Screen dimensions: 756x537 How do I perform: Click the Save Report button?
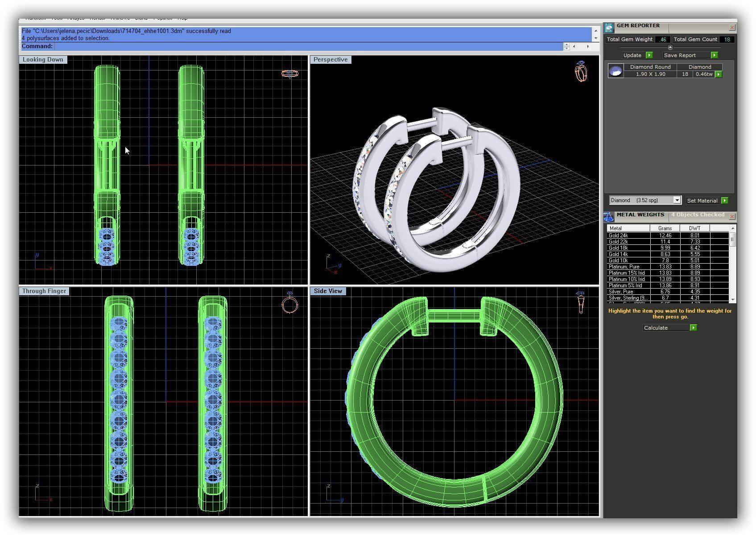click(x=690, y=55)
